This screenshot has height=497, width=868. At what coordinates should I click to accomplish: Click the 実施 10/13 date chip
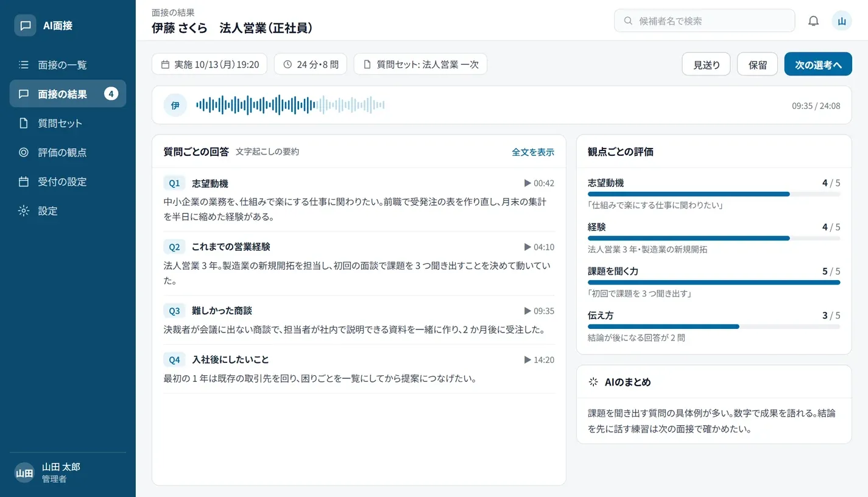pyautogui.click(x=210, y=64)
